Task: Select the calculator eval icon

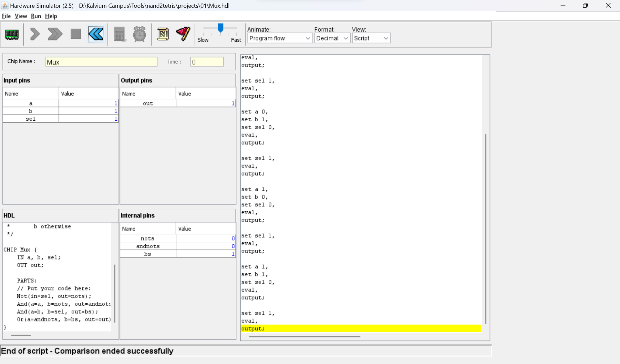Action: click(119, 34)
